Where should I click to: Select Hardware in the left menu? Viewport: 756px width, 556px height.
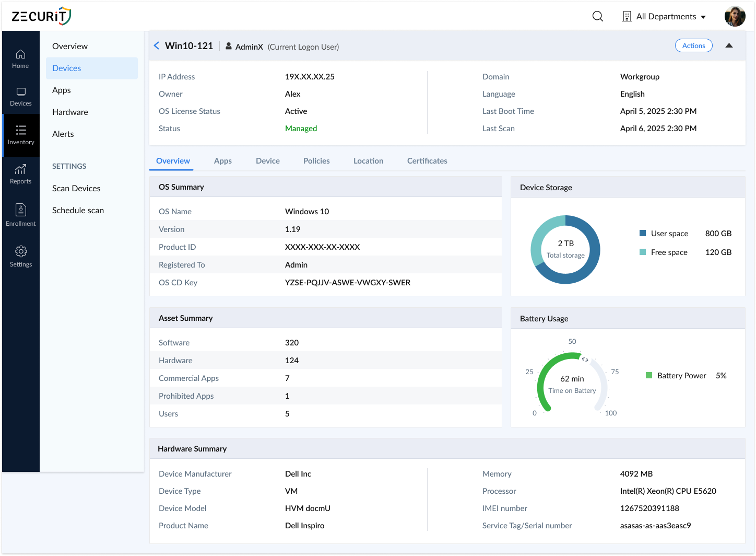pyautogui.click(x=70, y=112)
